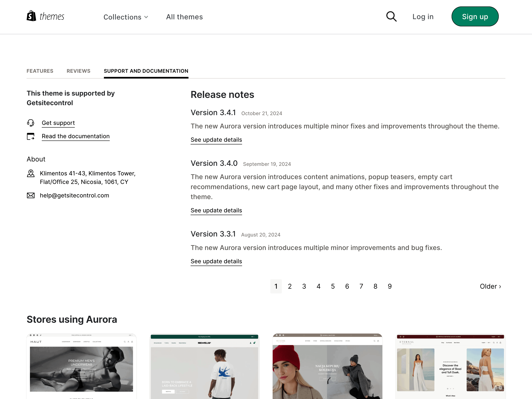Open the Eternal store preview thumbnail
This screenshot has width=532, height=399.
click(x=450, y=366)
